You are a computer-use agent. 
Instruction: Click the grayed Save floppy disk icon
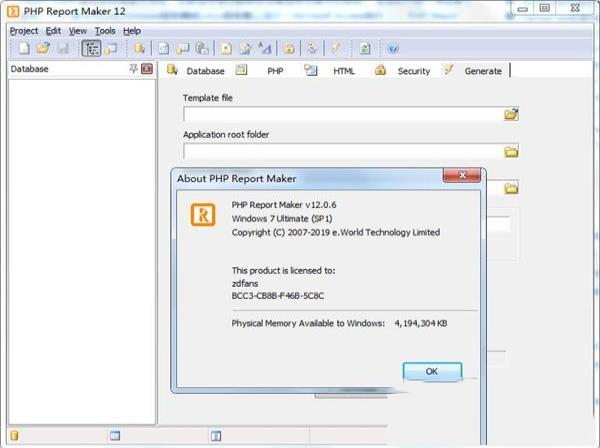(63, 49)
